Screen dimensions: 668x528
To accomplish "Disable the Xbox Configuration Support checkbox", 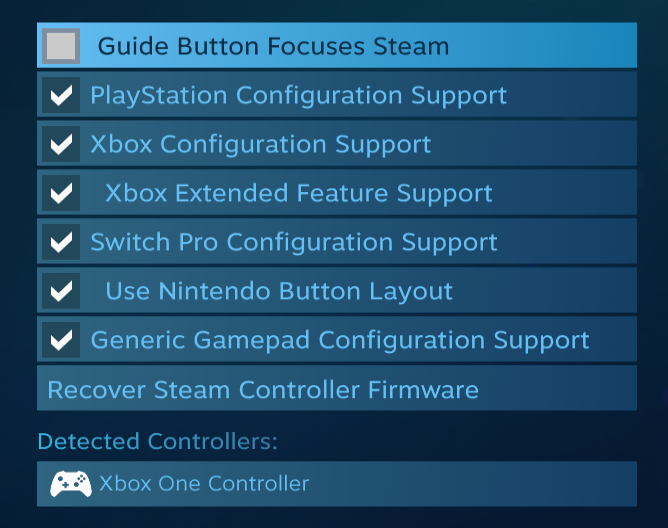I will (62, 145).
